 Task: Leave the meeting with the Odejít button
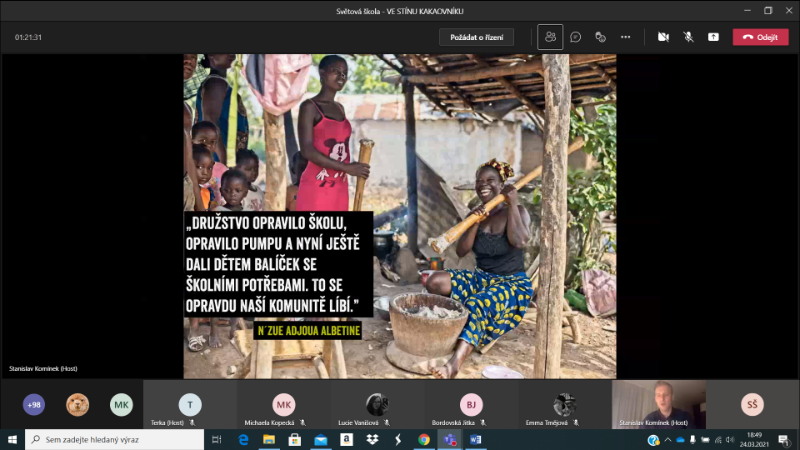click(x=760, y=37)
